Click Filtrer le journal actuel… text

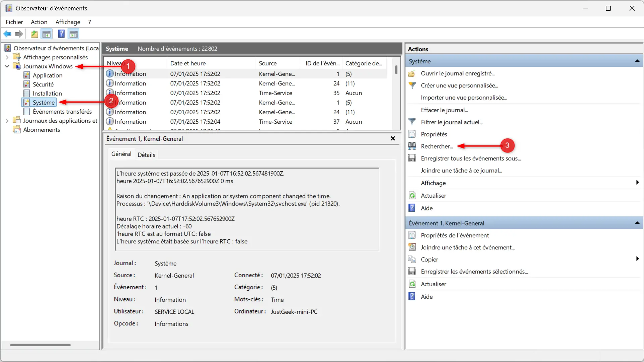pos(451,122)
